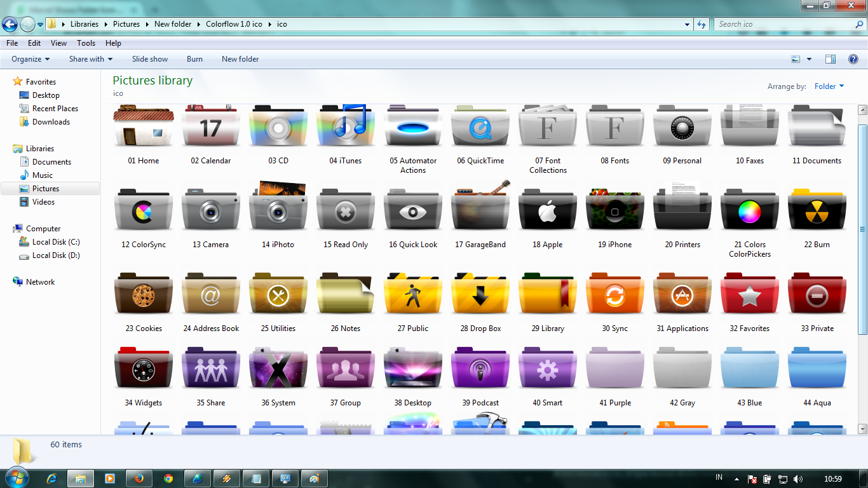Viewport: 868px width, 488px height.
Task: Select the 32 Favorites star folder icon
Action: tap(750, 294)
